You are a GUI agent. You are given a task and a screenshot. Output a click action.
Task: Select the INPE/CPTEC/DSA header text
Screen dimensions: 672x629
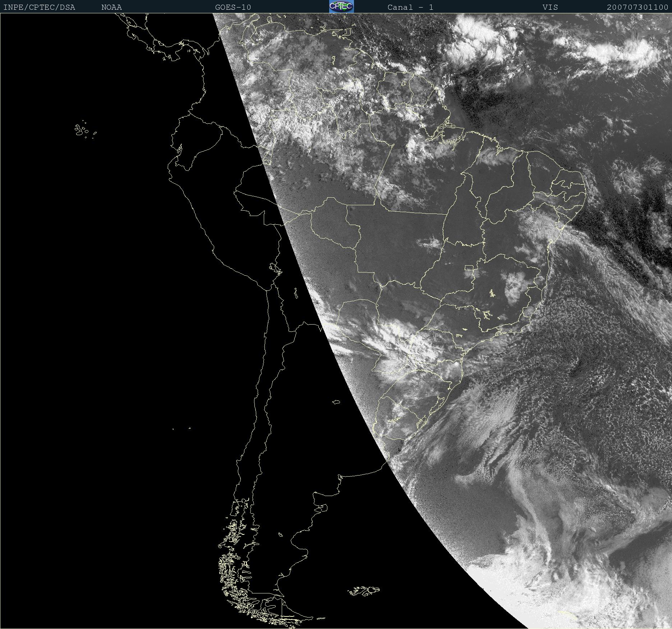click(x=39, y=7)
